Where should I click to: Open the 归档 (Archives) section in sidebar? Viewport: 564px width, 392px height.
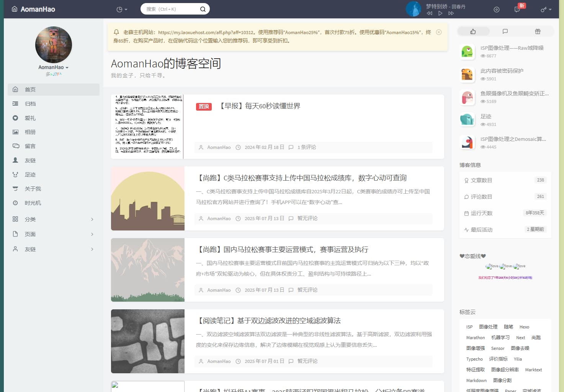[x=30, y=103]
